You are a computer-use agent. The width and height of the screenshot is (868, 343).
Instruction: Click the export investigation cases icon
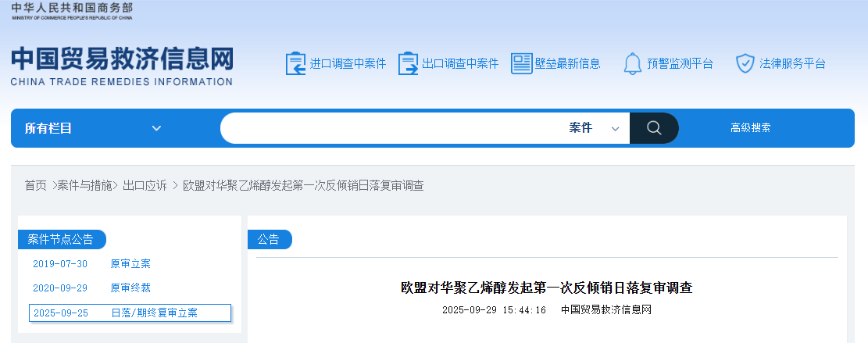(408, 63)
